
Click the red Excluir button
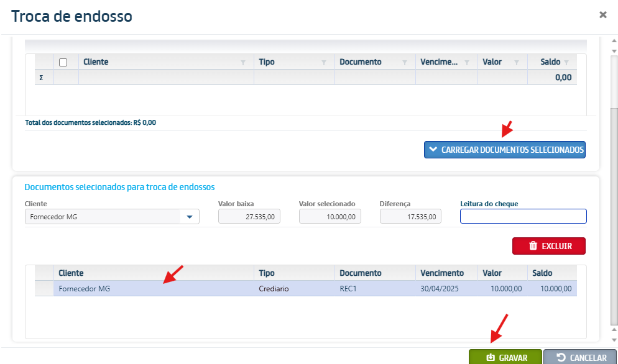(548, 246)
